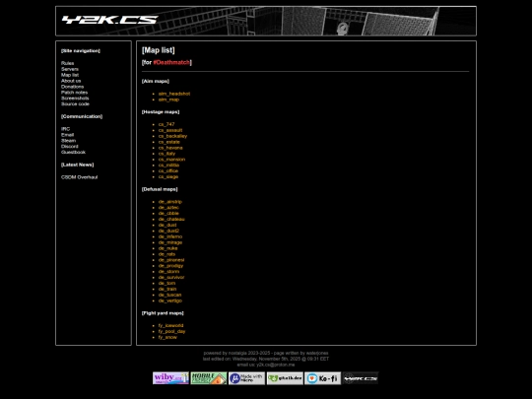Select the cs_militia map
532x399 pixels.
(169, 166)
